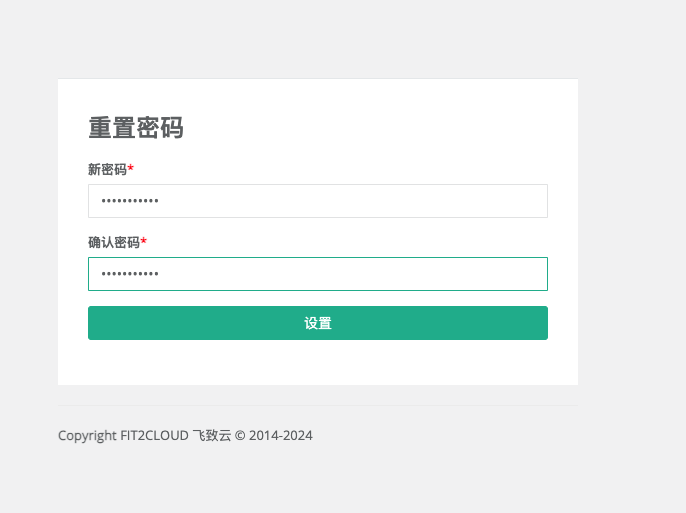The width and height of the screenshot is (686, 513).
Task: Click the 重置密码 heading
Action: coord(135,128)
